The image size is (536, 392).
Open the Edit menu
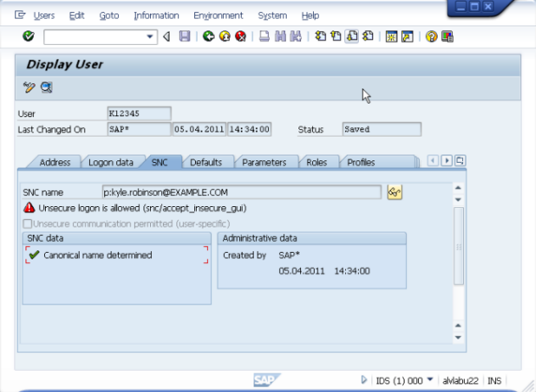76,15
